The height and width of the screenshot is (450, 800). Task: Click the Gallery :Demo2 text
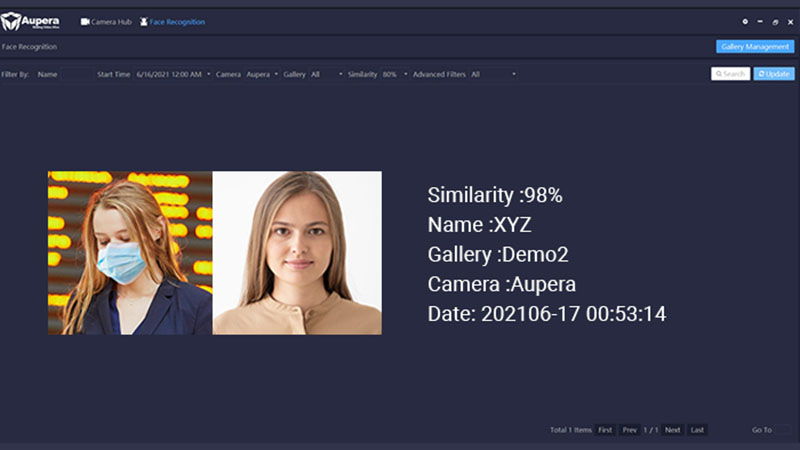498,254
